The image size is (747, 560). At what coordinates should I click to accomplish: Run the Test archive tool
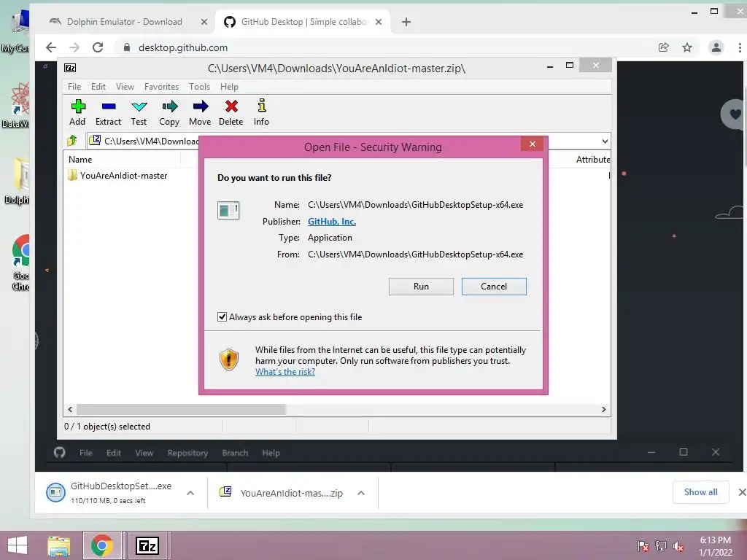139,112
